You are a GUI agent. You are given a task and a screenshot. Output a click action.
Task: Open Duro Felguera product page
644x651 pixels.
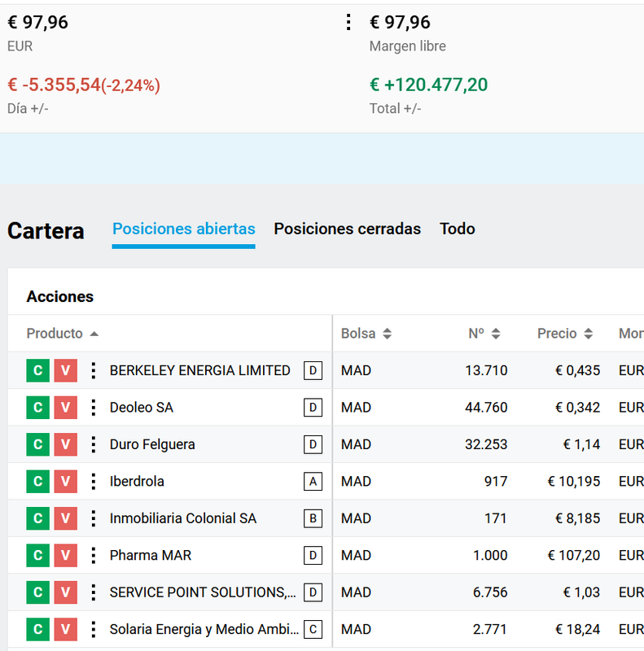[152, 444]
